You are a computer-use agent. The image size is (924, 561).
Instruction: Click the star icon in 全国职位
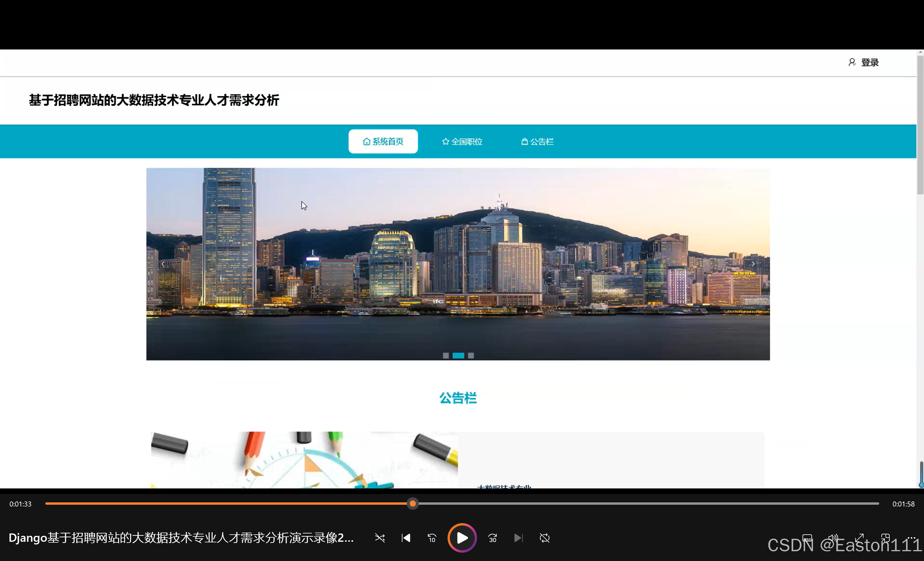pos(445,142)
